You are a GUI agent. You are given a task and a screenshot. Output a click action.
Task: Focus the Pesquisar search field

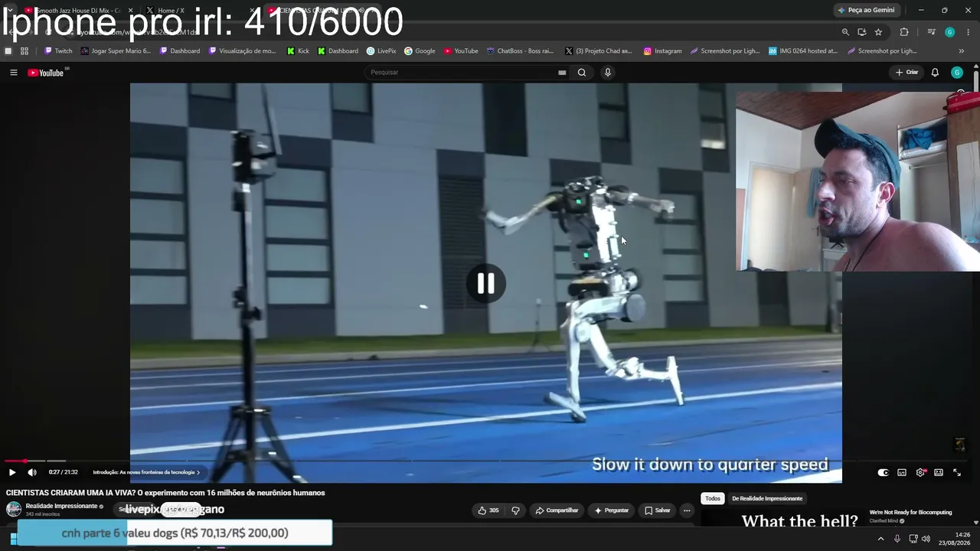pyautogui.click(x=462, y=73)
